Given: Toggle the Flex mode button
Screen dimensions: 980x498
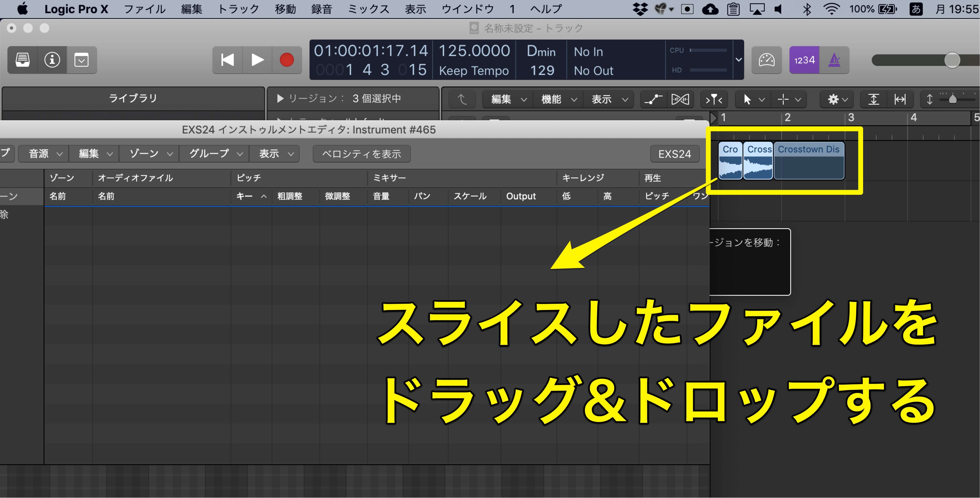Looking at the screenshot, I should click(x=680, y=99).
